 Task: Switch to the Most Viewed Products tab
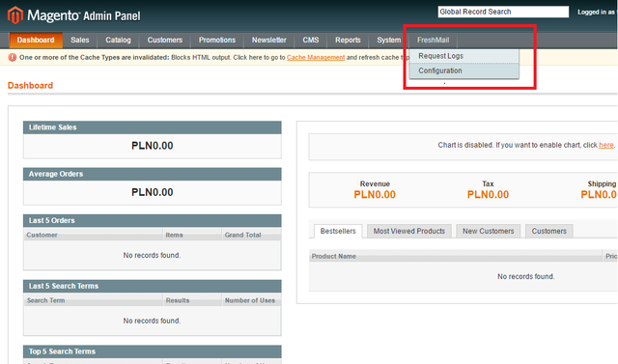(x=409, y=231)
